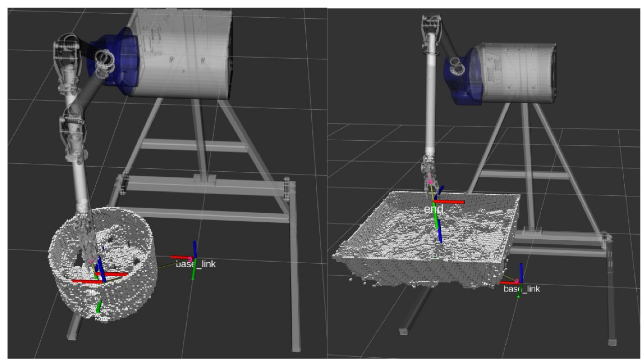Pick the blue axis above right base_link
This screenshot has height=364, width=644.
521,272
